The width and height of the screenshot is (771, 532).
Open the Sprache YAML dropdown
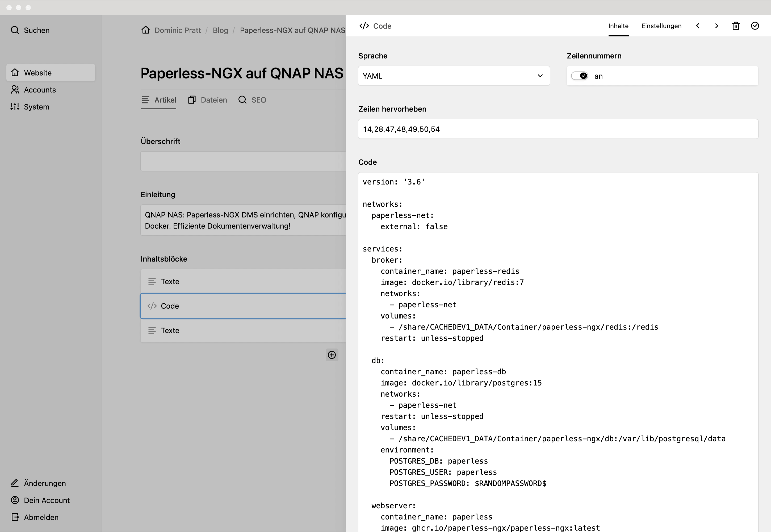[x=454, y=76]
